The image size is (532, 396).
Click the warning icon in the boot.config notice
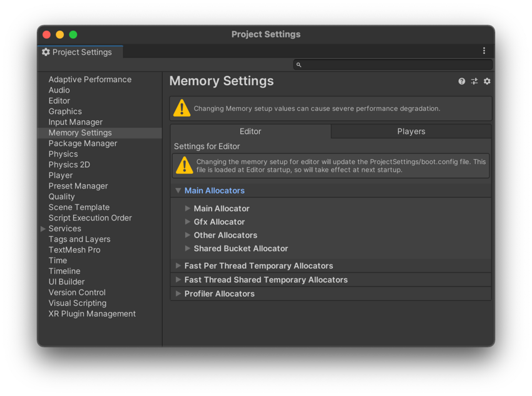[183, 165]
